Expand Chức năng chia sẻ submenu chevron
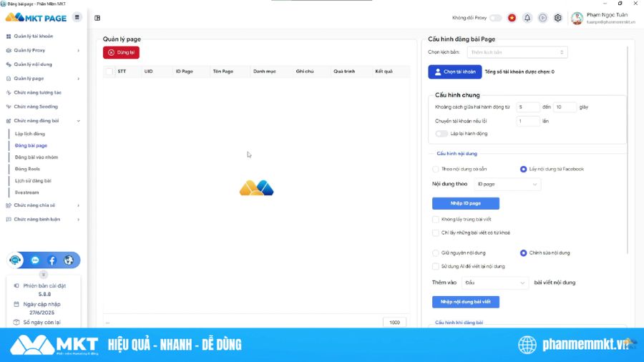Viewport: 644px width, 362px height. [79, 205]
